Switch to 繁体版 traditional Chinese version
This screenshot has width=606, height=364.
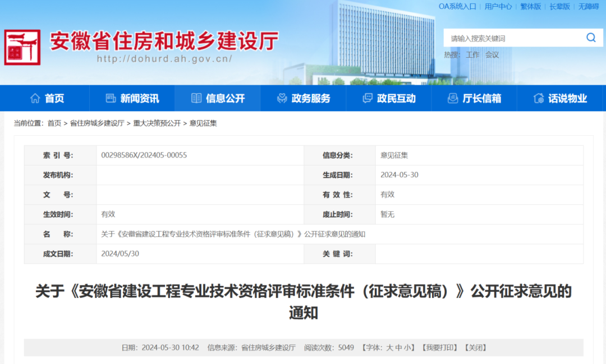[530, 7]
